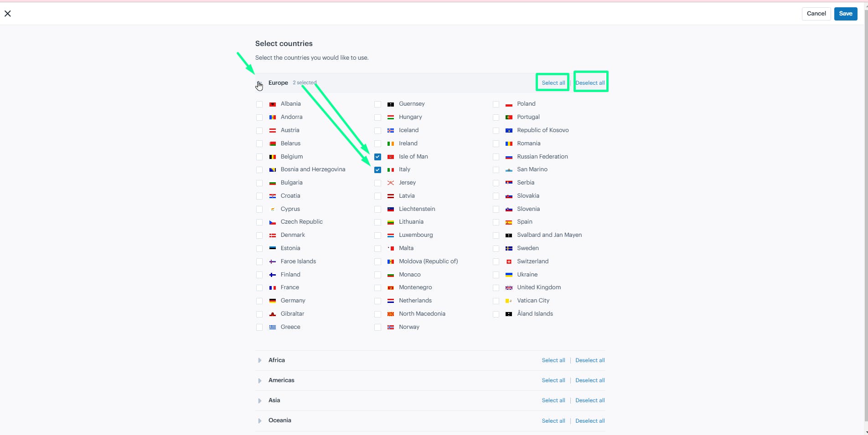
Task: Select all countries in Europe
Action: pos(553,83)
